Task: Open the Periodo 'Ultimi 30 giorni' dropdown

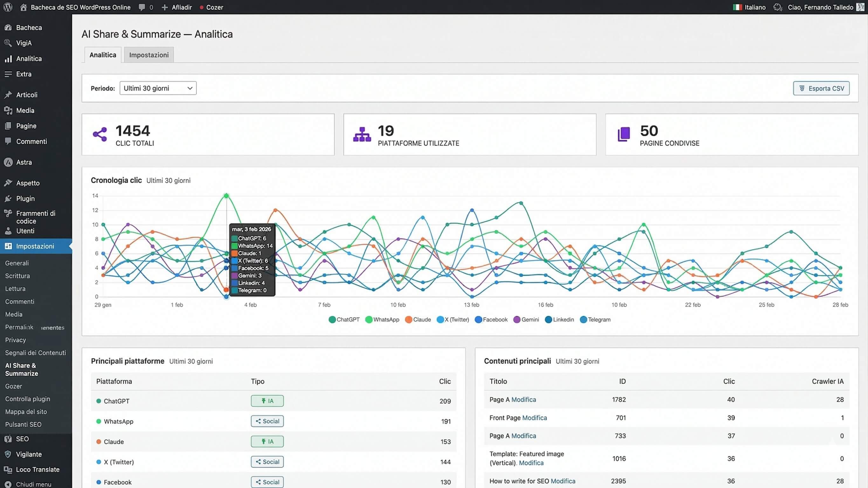Action: (158, 88)
